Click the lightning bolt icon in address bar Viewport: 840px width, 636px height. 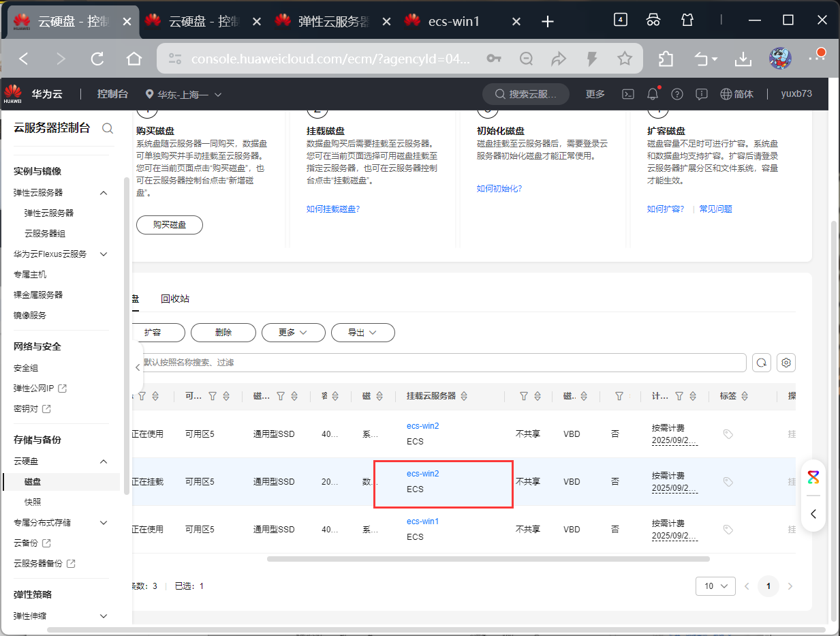(x=592, y=59)
